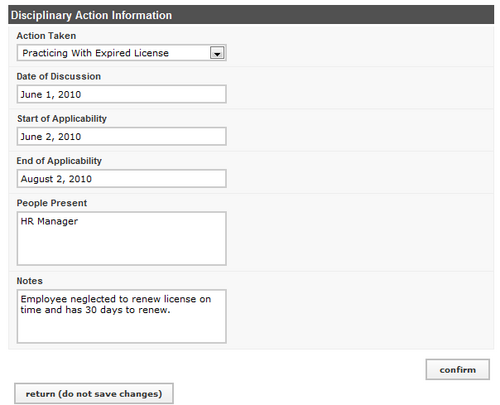Click return (do not save changes) button
Screen dimensions: 500x405
[x=94, y=394]
